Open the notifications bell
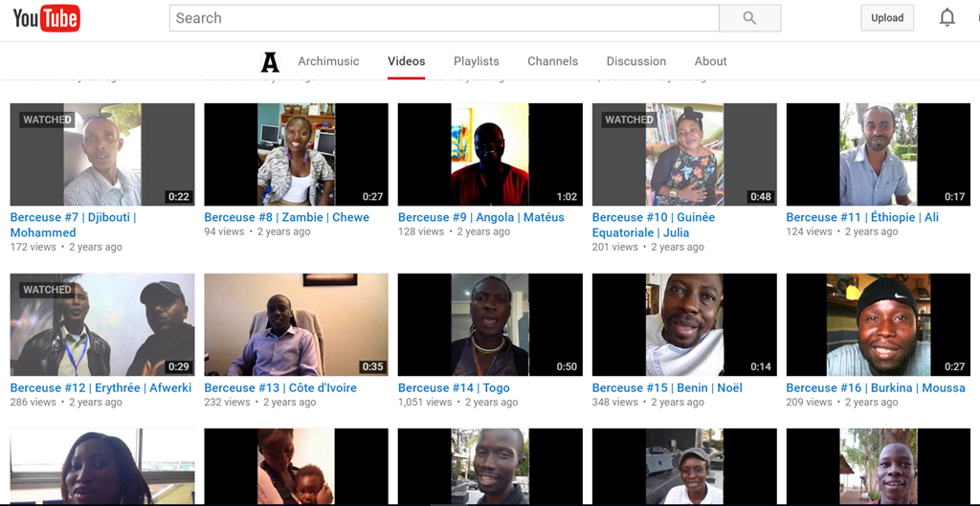 coord(947,17)
